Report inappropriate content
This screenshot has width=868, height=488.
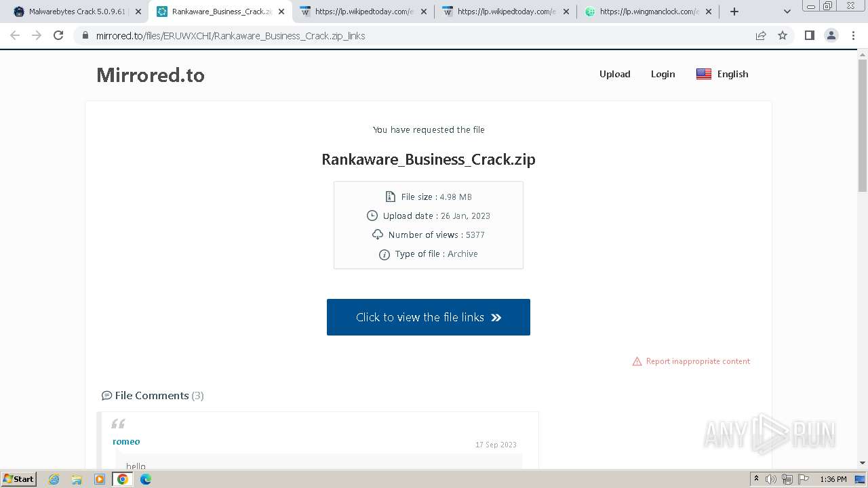point(698,361)
